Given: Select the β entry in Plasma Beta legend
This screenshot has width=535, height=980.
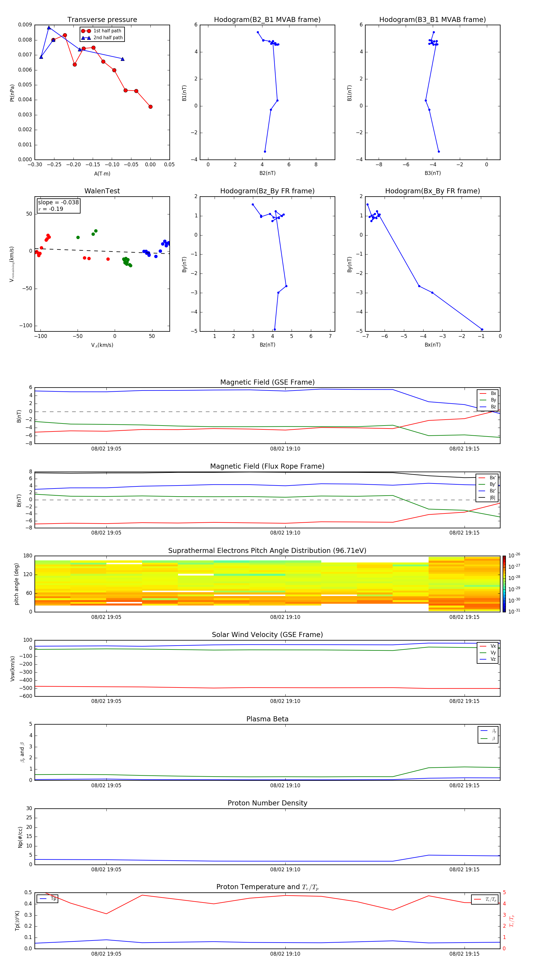Looking at the screenshot, I should (x=488, y=739).
